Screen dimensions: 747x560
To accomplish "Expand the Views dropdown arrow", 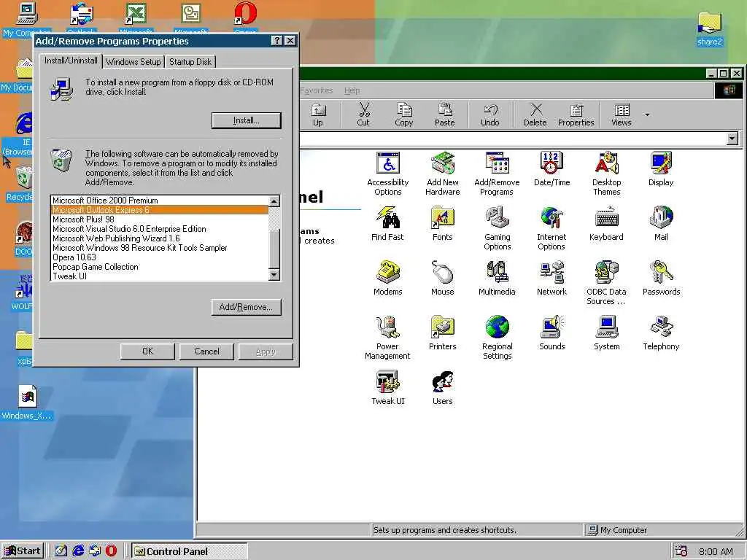I will tap(647, 114).
